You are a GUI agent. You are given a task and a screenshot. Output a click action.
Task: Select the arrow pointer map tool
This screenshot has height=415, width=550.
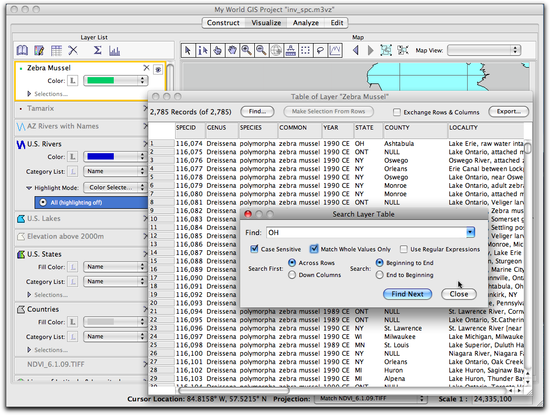[x=188, y=51]
